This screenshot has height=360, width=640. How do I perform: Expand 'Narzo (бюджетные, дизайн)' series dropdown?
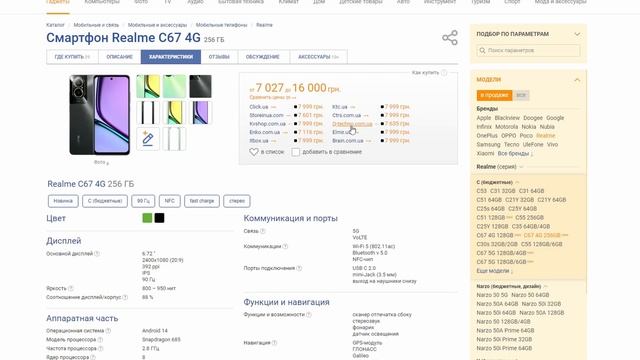tap(512, 287)
